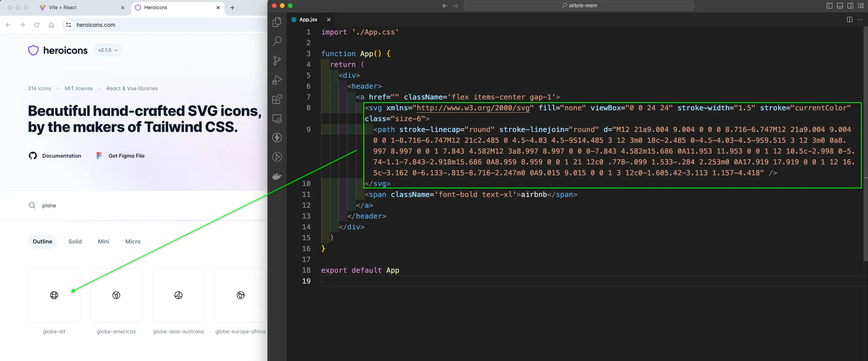Click the editor vertical scrollbar

(x=866, y=144)
